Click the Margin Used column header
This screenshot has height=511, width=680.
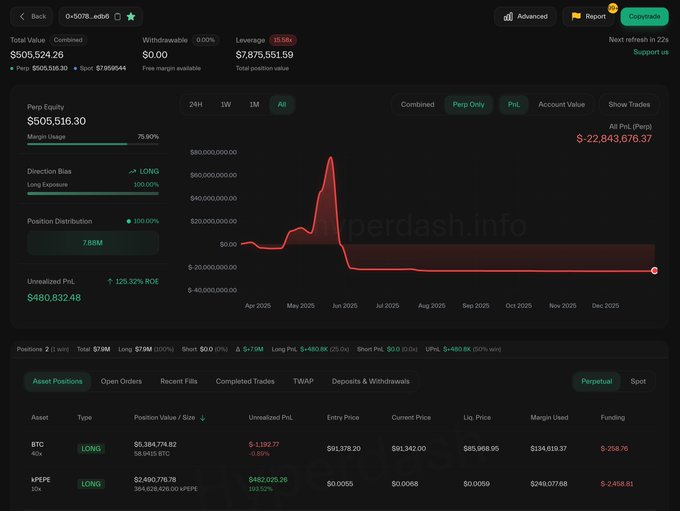549,417
